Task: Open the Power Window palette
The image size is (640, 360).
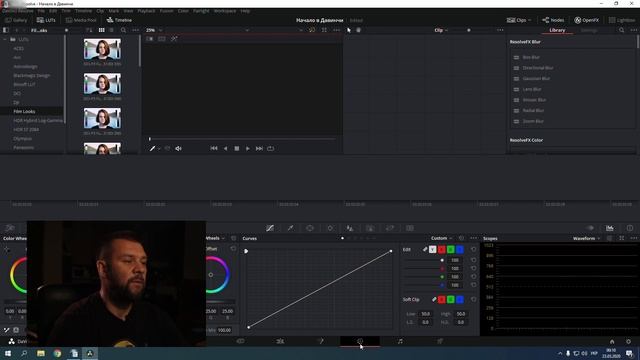Action: [310, 228]
